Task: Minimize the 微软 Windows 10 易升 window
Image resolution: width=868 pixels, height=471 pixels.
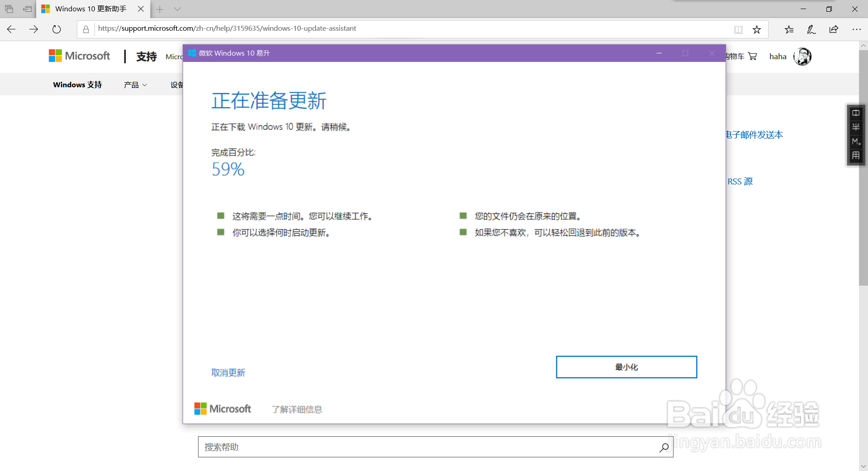Action: (659, 53)
